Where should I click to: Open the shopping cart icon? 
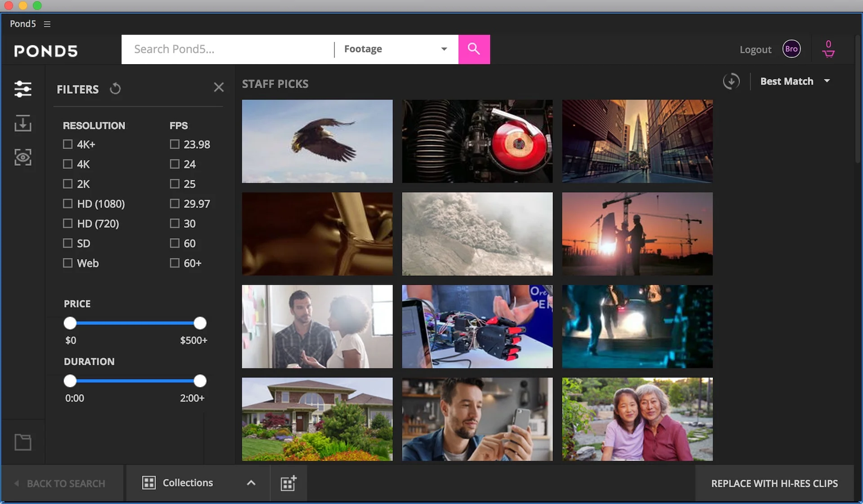pyautogui.click(x=828, y=49)
